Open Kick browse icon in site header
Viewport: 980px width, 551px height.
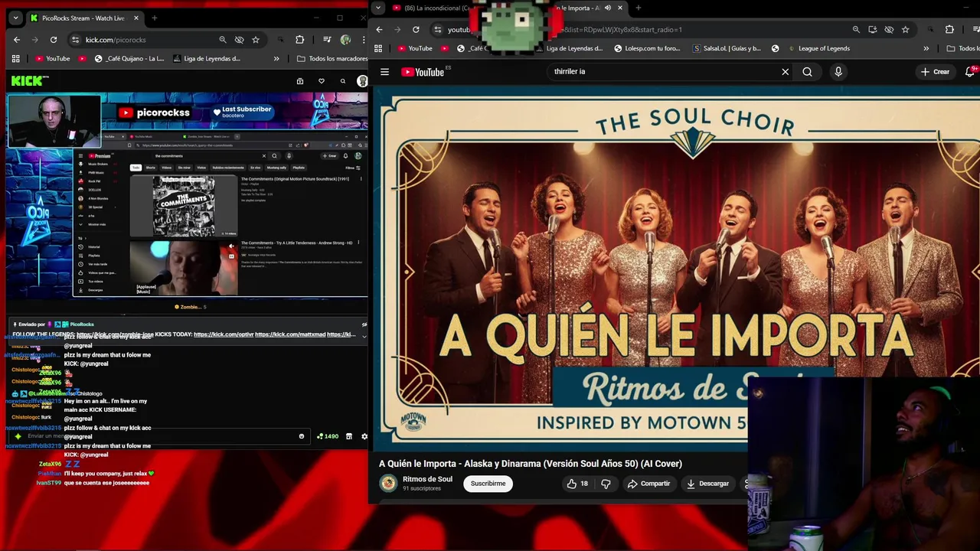300,81
